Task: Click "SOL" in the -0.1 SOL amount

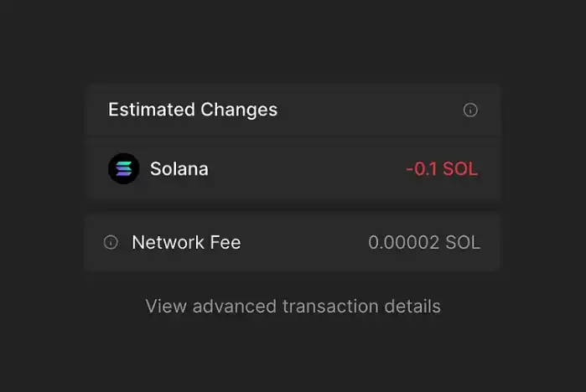Action: tap(460, 168)
